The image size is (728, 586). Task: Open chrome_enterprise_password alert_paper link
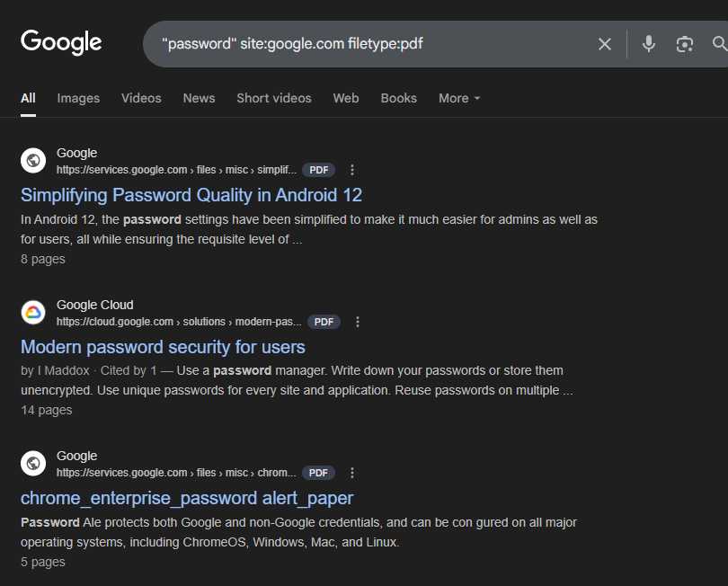pyautogui.click(x=187, y=498)
